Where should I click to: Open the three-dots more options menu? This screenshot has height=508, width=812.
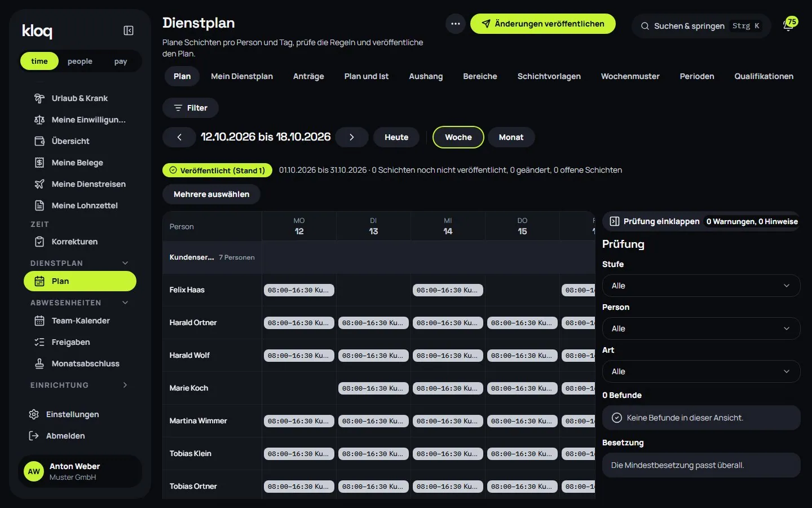[456, 24]
